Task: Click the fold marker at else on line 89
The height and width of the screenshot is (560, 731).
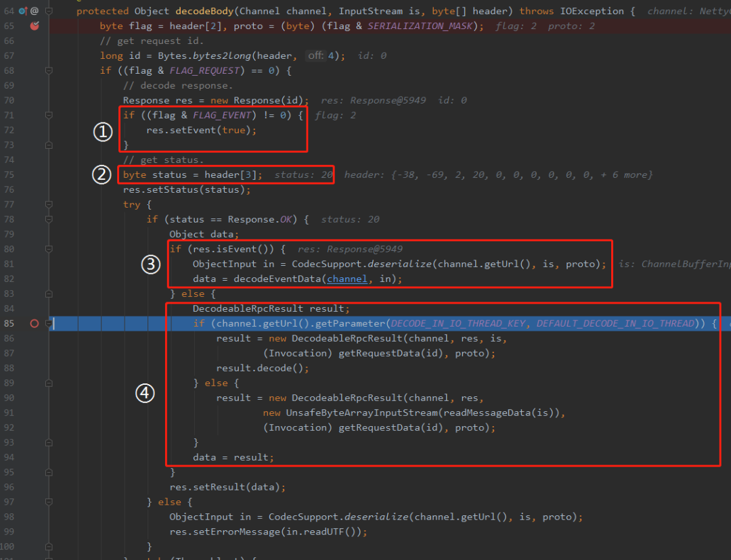Action: click(x=49, y=383)
